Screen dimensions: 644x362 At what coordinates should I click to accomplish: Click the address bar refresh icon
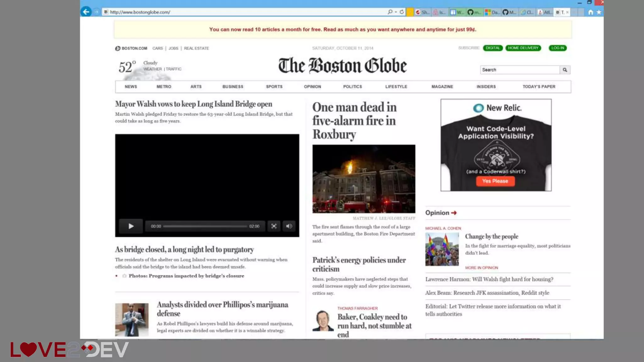(x=402, y=12)
